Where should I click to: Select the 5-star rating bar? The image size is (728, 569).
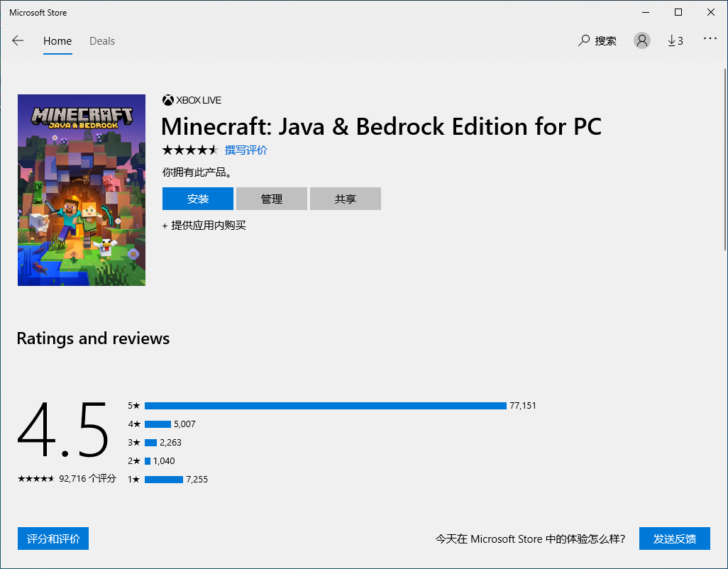tap(325, 406)
